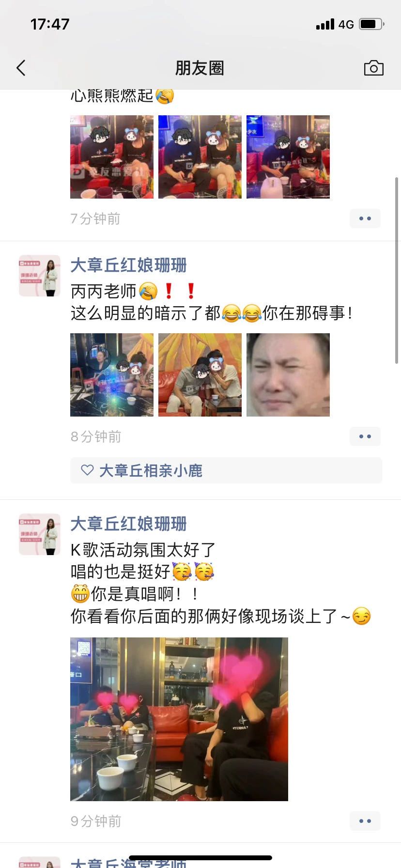Open the camera icon to post a moment
The height and width of the screenshot is (868, 401).
(373, 68)
